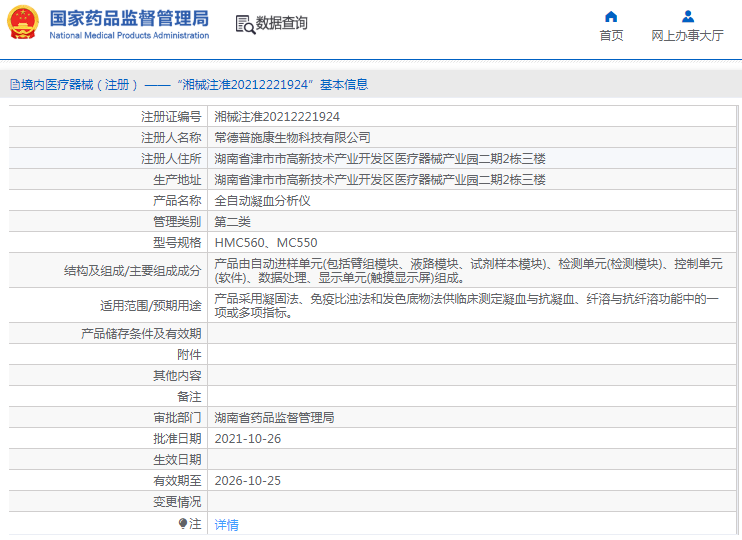Open the 详情 link in the 注 row
The width and height of the screenshot is (742, 540).
pyautogui.click(x=227, y=524)
